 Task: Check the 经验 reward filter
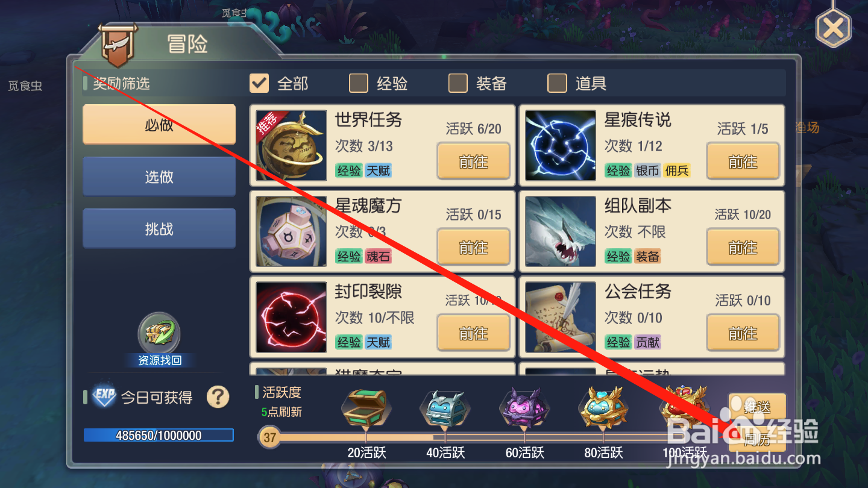pos(359,83)
